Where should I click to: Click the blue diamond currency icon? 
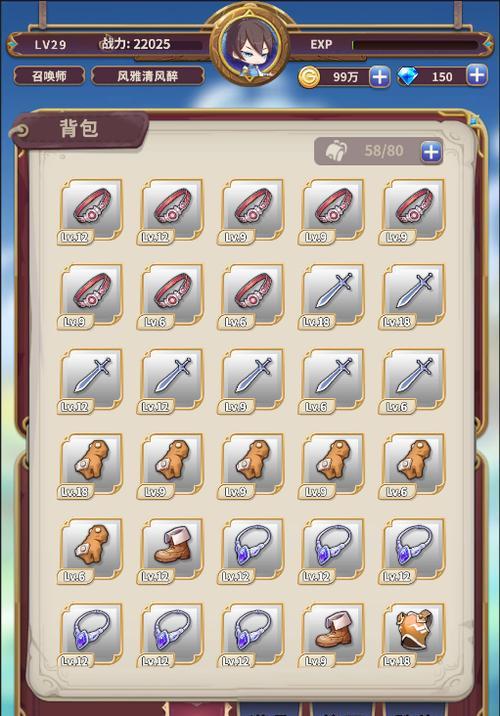(407, 76)
